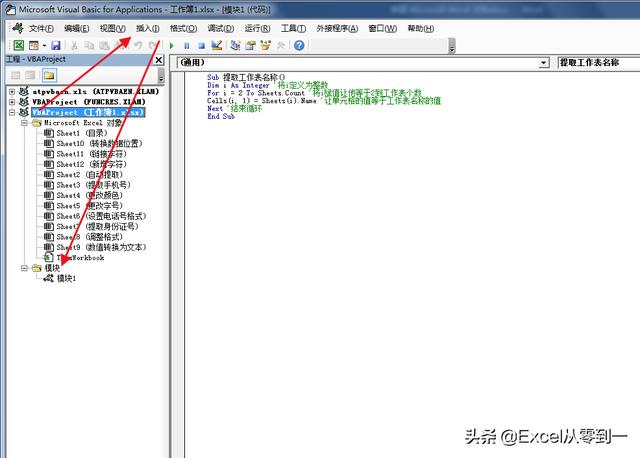The height and width of the screenshot is (458, 640).
Task: Open the 帮助(H) menu
Action: coord(420,29)
